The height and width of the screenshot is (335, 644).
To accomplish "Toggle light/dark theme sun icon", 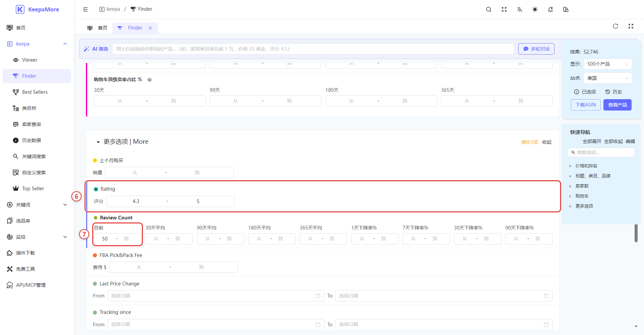I will (535, 9).
